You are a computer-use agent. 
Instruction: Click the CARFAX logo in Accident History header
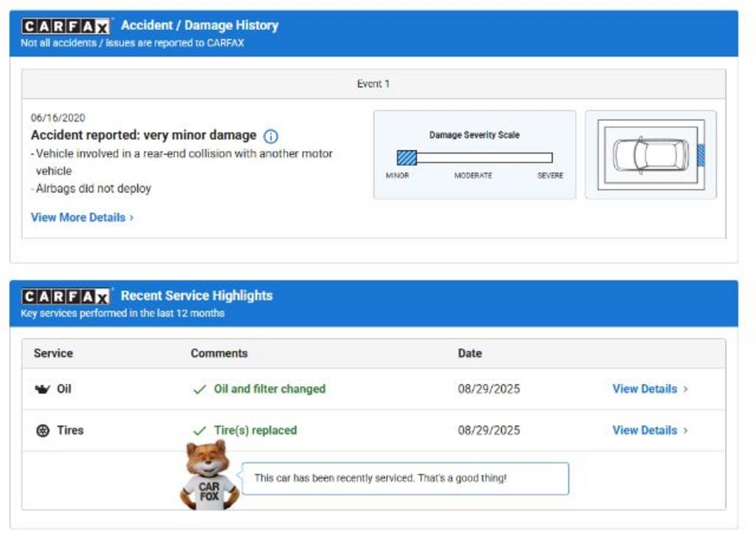[66, 26]
